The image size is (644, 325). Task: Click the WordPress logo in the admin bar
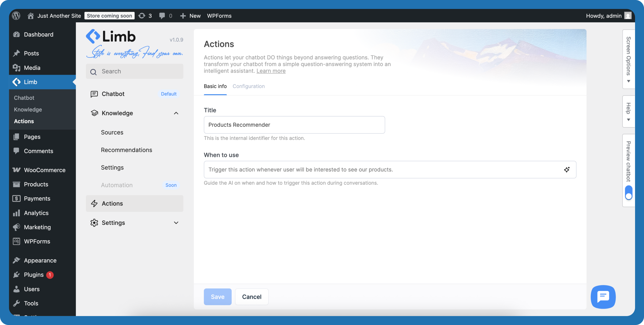(x=16, y=16)
